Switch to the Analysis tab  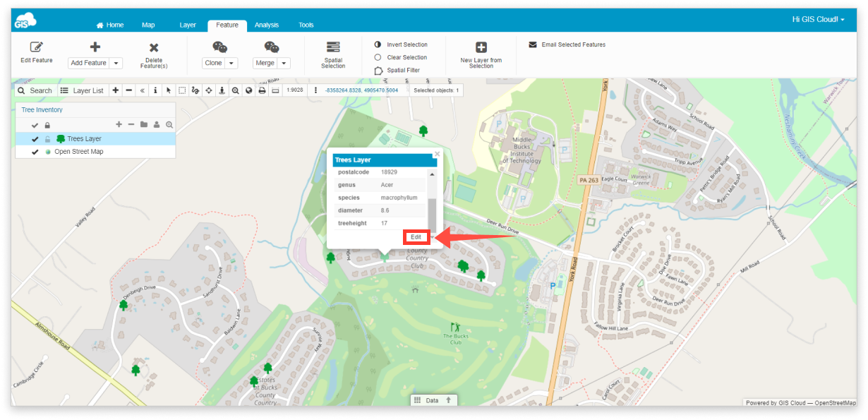click(267, 24)
